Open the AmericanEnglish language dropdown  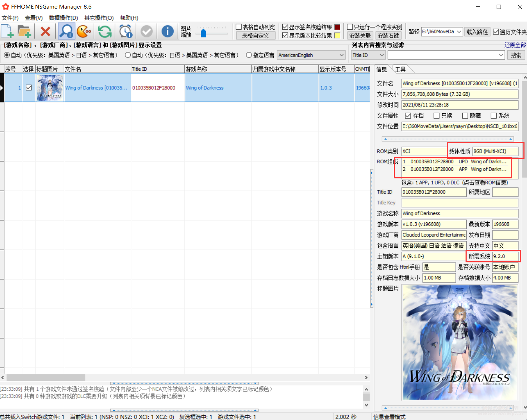pos(311,55)
